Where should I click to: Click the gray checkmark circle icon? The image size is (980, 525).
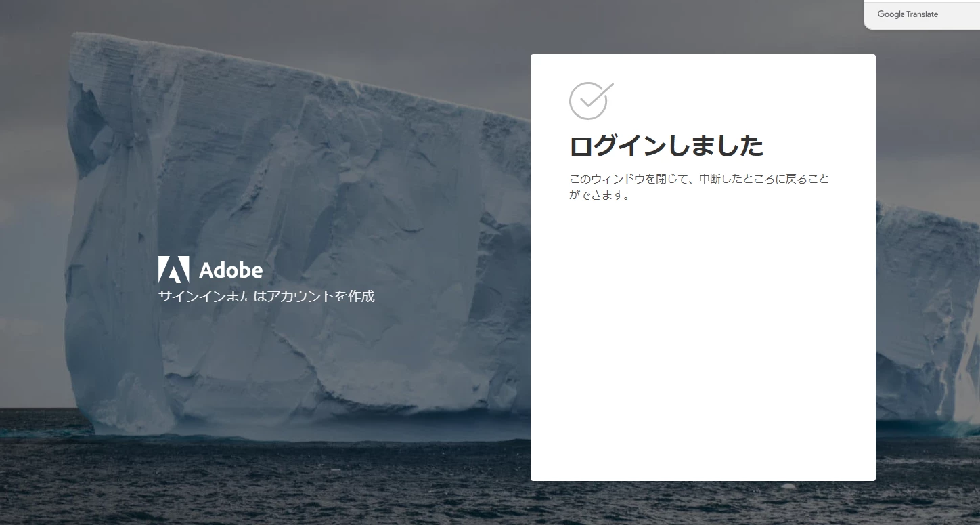click(x=591, y=100)
